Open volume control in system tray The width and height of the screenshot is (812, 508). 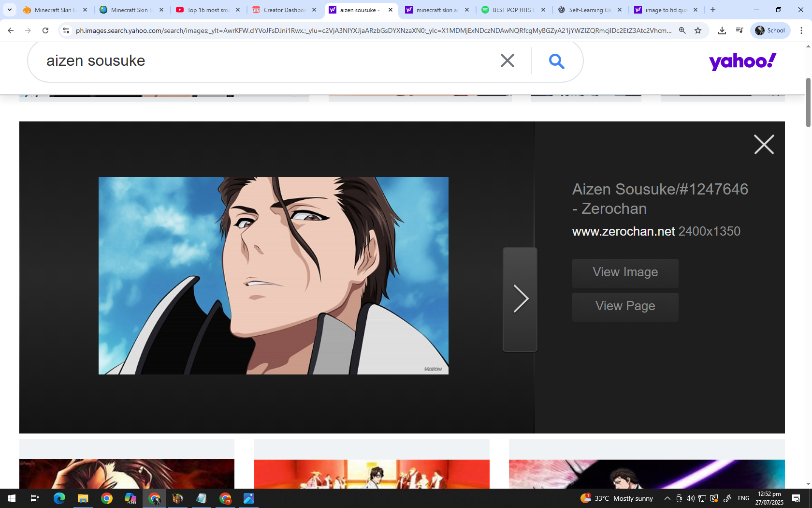[691, 498]
